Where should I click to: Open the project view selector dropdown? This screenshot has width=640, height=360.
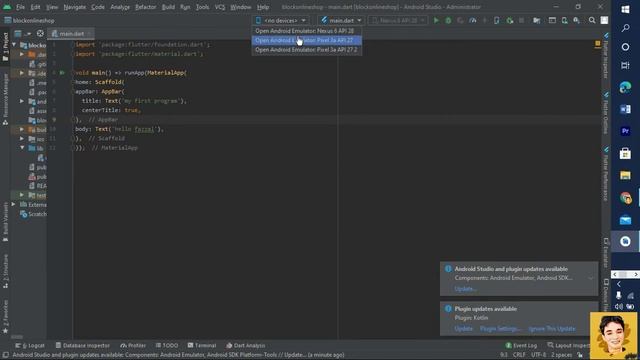[22, 33]
